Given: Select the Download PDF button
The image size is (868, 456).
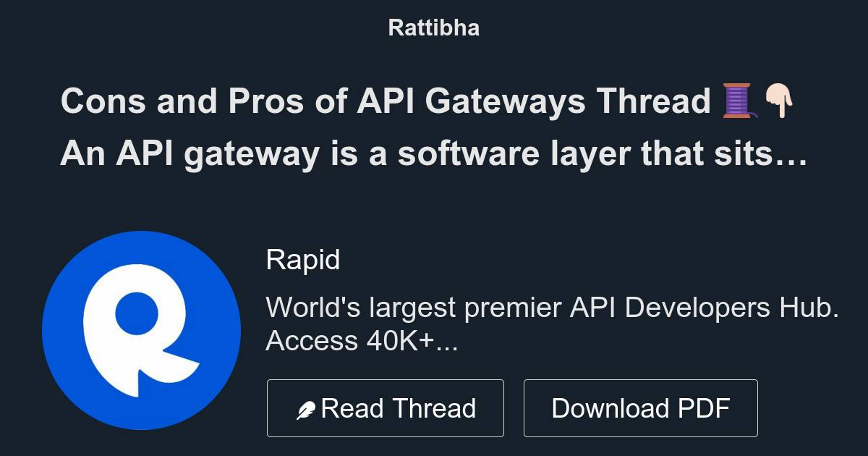Looking at the screenshot, I should pyautogui.click(x=641, y=408).
